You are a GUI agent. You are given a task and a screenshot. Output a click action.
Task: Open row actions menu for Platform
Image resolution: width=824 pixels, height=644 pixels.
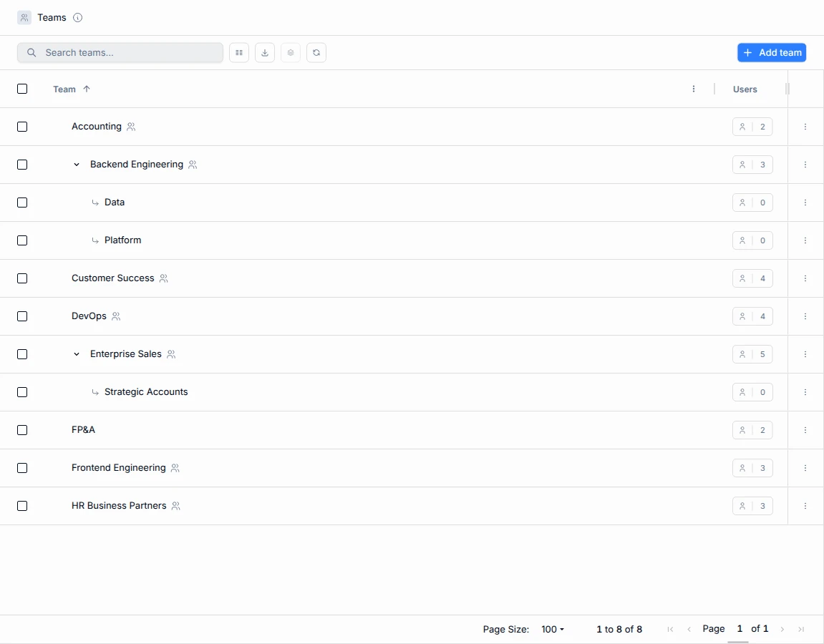coord(805,240)
